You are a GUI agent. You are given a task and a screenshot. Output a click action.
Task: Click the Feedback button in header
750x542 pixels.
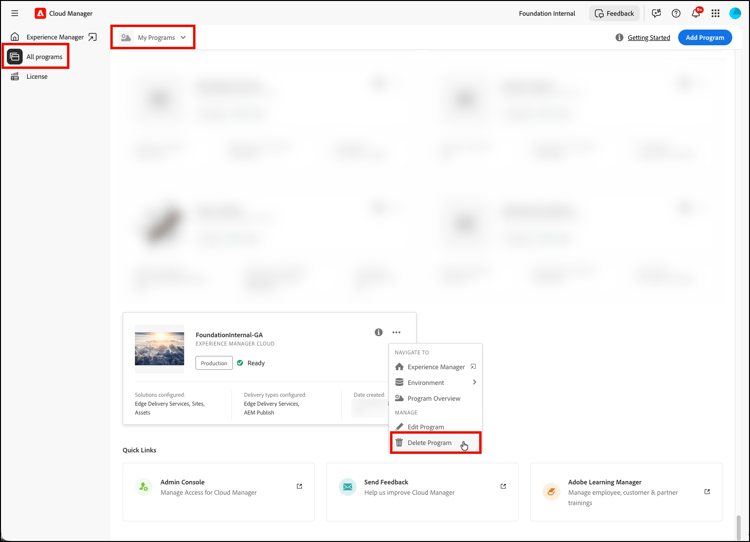[614, 13]
